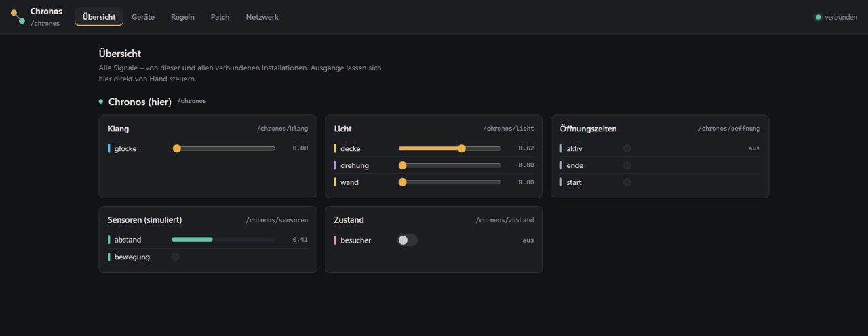868x336 pixels.
Task: Click the besucher signal label
Action: (x=356, y=240)
